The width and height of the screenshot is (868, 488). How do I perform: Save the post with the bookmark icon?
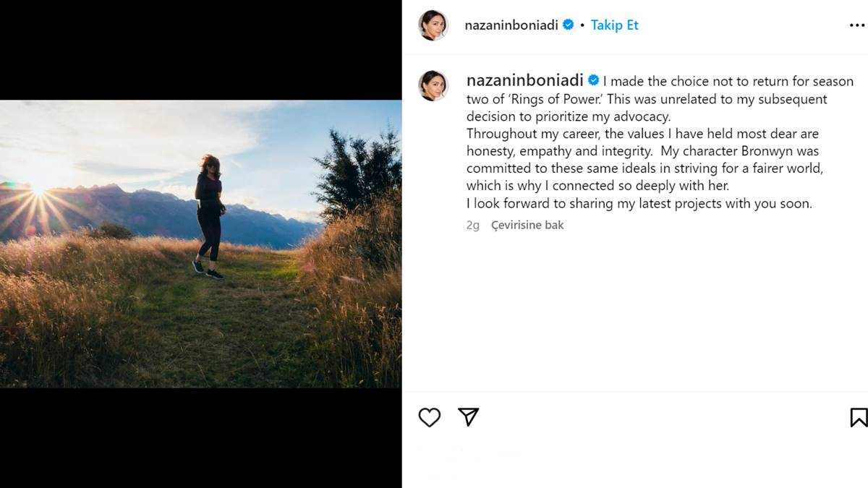[858, 417]
